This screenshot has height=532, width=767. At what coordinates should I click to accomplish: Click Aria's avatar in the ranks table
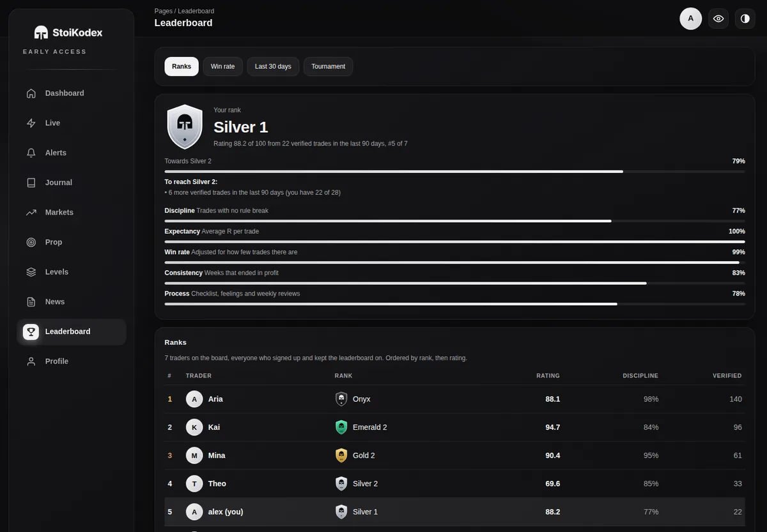[x=194, y=399]
